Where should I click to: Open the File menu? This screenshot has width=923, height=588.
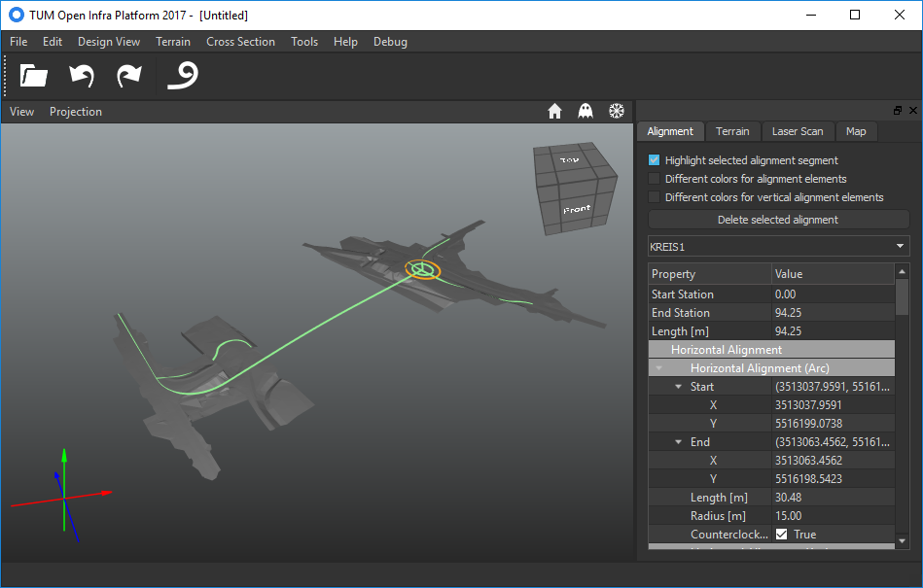point(18,42)
